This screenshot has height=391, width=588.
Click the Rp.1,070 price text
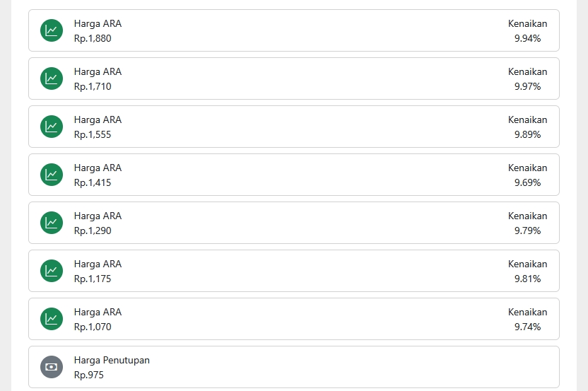coord(93,327)
